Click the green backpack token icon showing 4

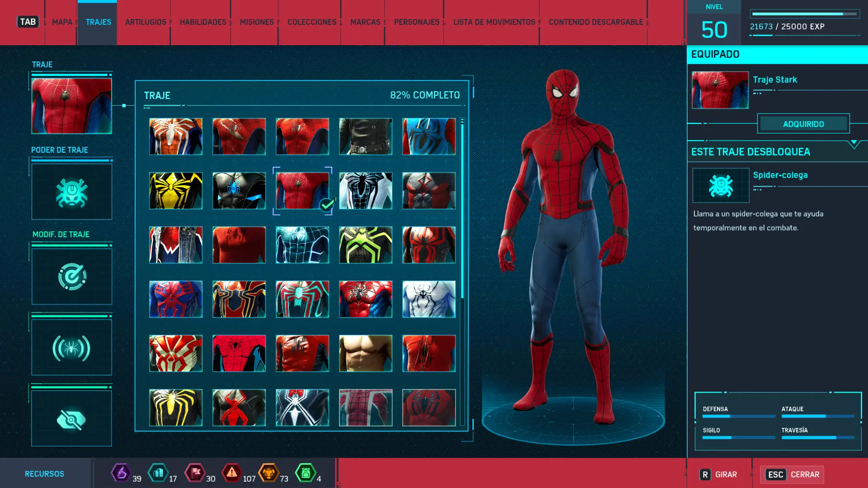click(306, 473)
